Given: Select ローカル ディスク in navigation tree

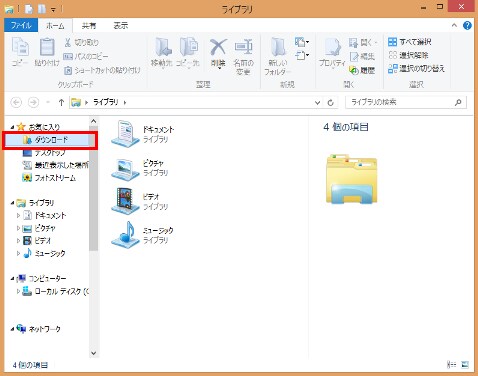Looking at the screenshot, I should 55,292.
